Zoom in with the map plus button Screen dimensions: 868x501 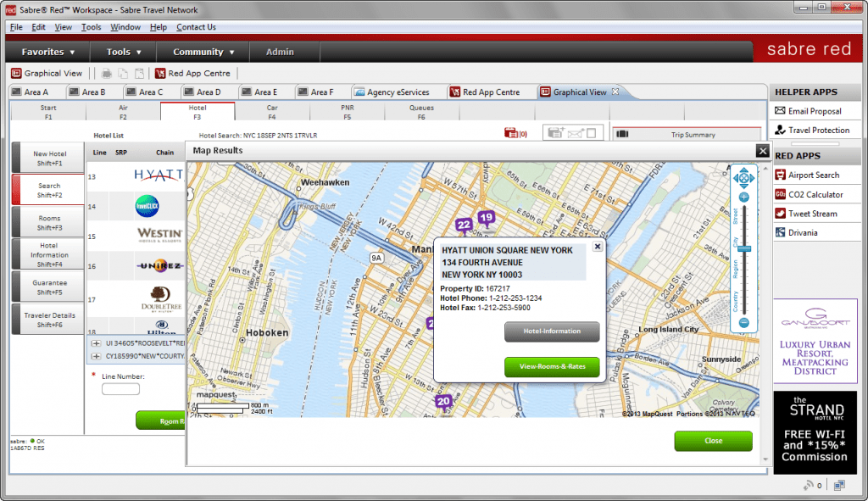click(744, 198)
